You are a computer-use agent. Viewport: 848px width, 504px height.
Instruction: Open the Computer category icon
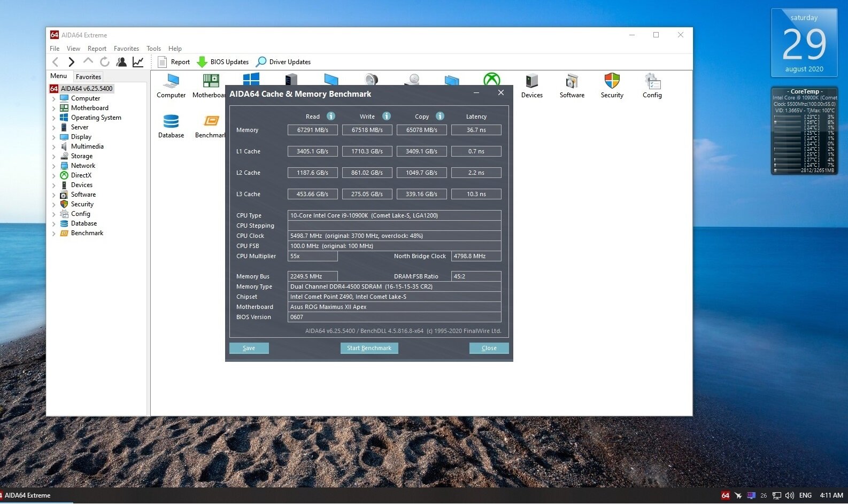(x=171, y=86)
